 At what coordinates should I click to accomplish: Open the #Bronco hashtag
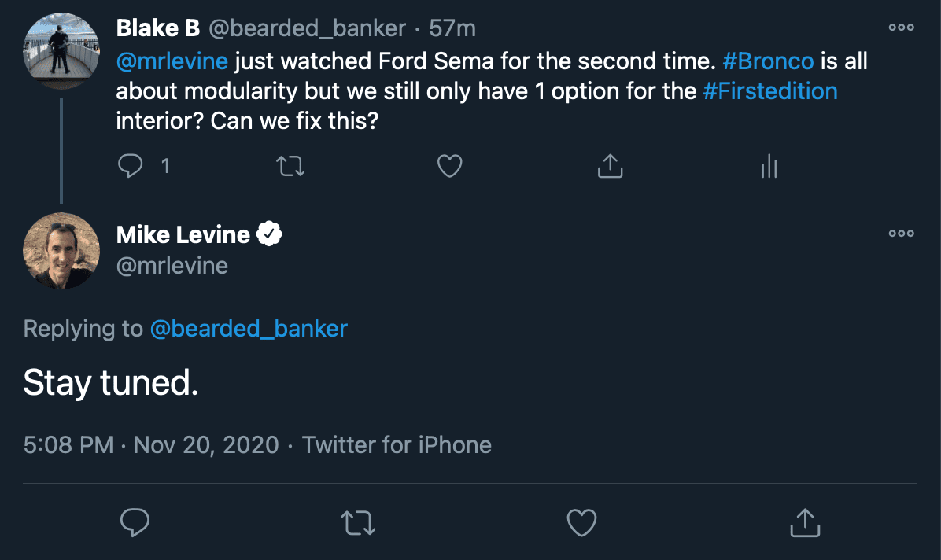click(x=767, y=61)
